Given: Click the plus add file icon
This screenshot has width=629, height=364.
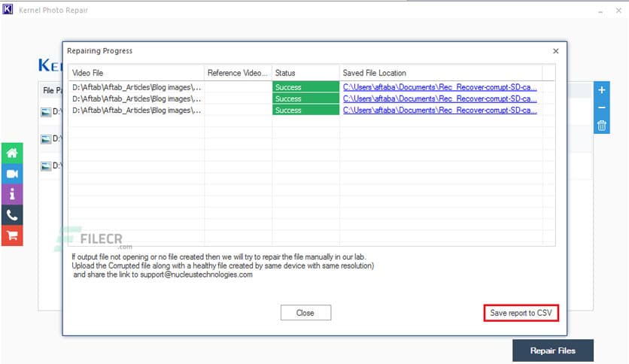Looking at the screenshot, I should (x=601, y=90).
